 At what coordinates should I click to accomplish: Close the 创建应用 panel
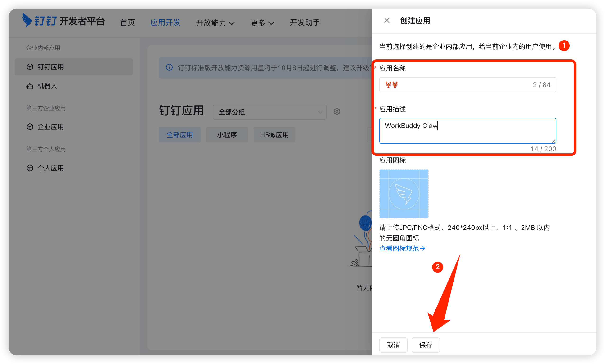tap(387, 20)
